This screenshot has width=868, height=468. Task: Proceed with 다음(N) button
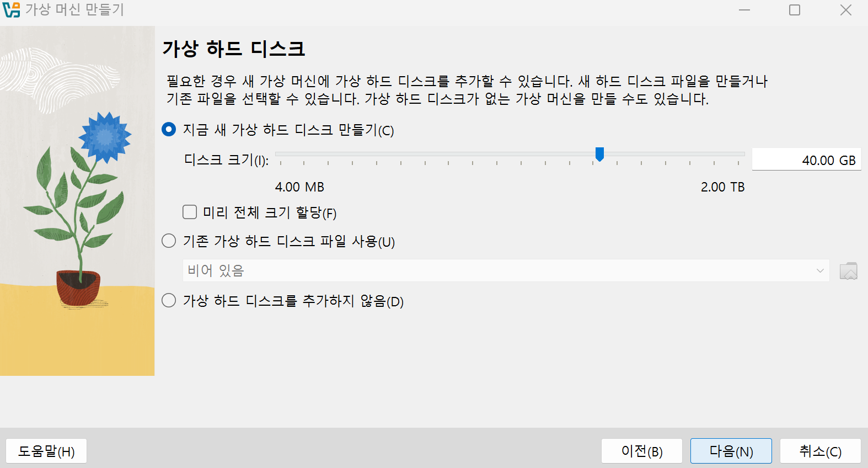click(x=731, y=451)
